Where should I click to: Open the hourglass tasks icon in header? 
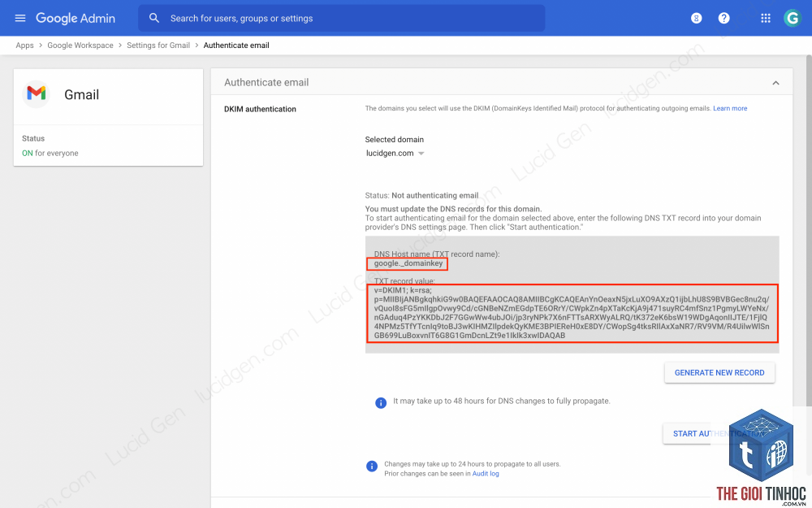697,18
